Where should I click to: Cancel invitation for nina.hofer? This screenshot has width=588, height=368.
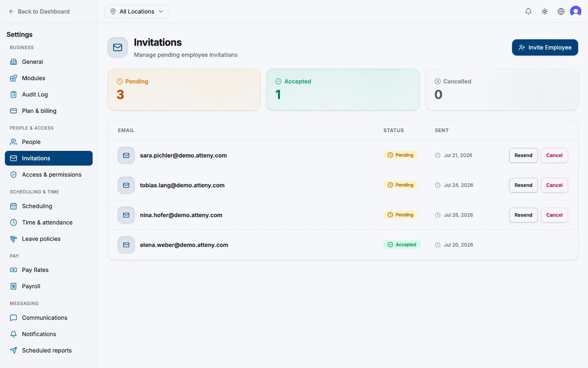click(554, 215)
